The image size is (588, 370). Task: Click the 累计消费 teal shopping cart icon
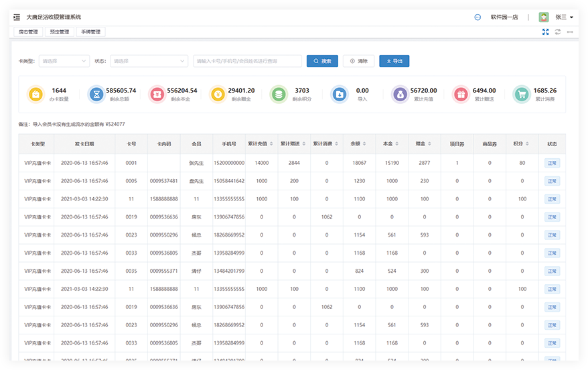(521, 95)
